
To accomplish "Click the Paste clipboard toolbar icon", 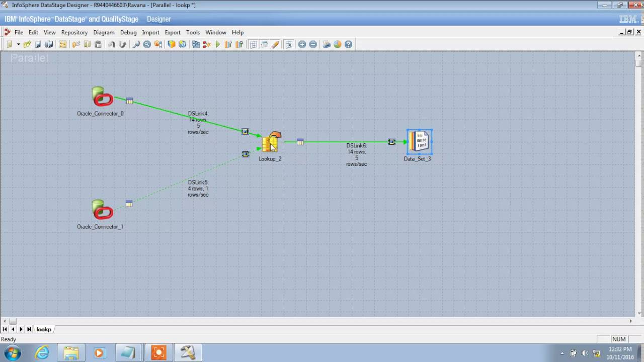I will click(98, 44).
